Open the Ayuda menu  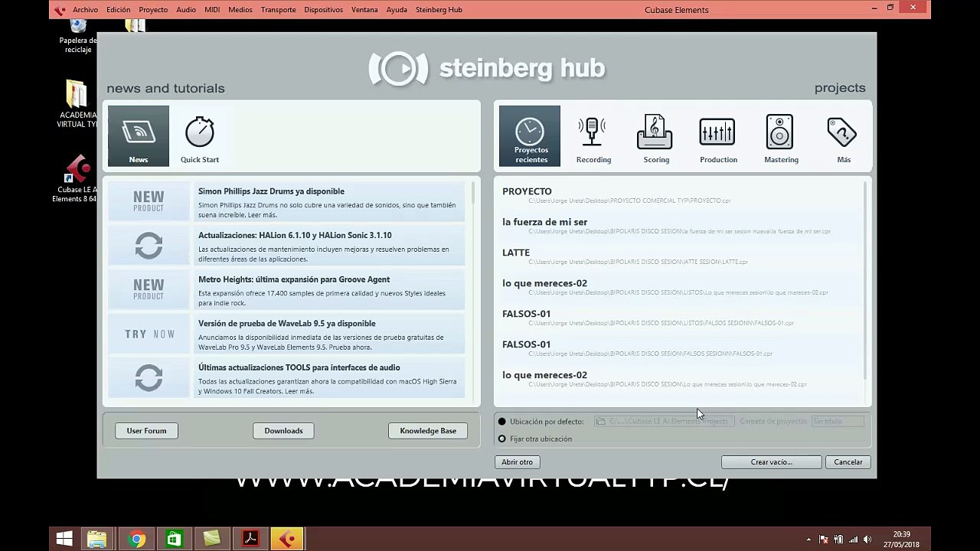click(397, 10)
